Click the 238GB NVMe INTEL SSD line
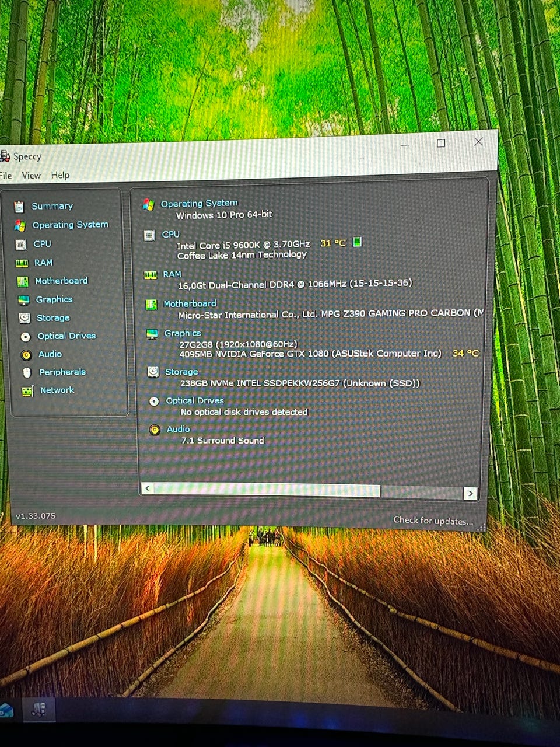The image size is (560, 747). (x=300, y=383)
